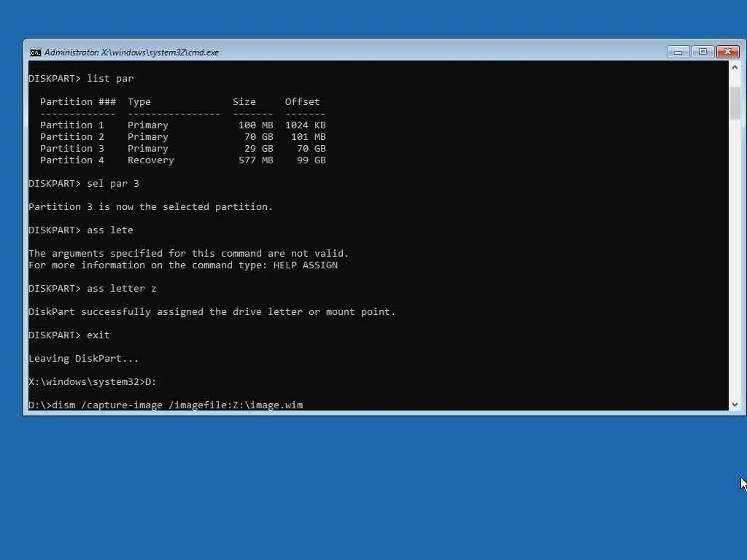Click the 'Recovery' type value

click(x=150, y=160)
